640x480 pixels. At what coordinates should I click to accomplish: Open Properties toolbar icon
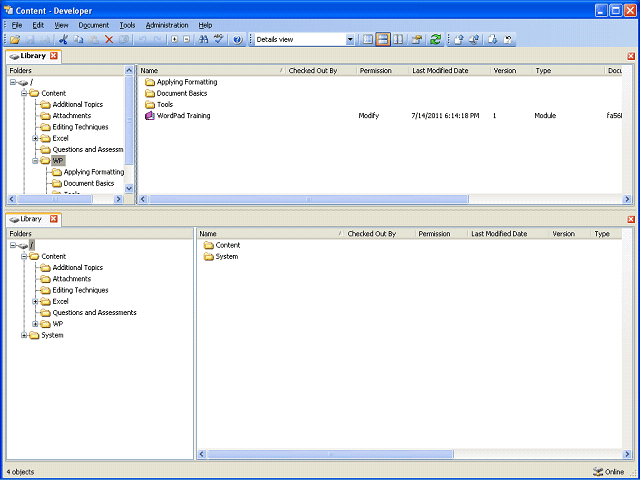click(x=417, y=40)
